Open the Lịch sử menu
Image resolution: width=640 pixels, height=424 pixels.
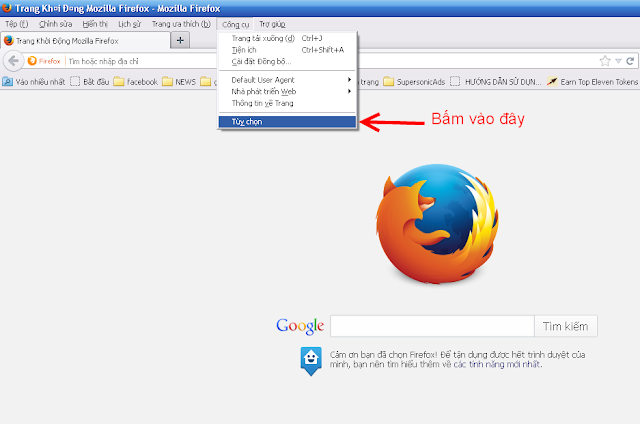click(x=129, y=24)
